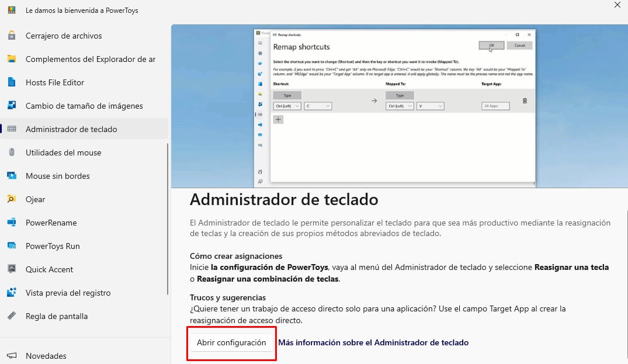Open Cambio de tamaño de imágenes

pyautogui.click(x=84, y=106)
